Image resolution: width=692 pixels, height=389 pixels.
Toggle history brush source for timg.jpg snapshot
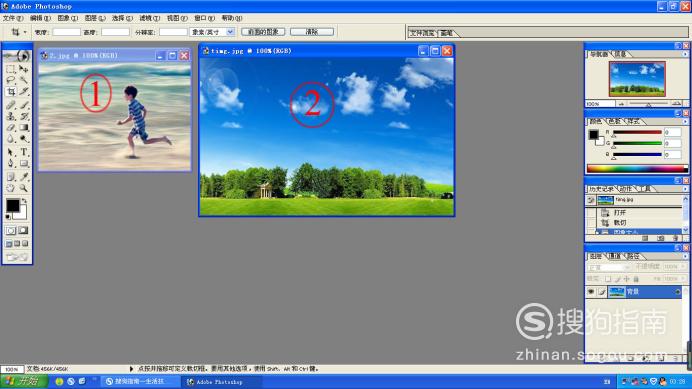(591, 200)
